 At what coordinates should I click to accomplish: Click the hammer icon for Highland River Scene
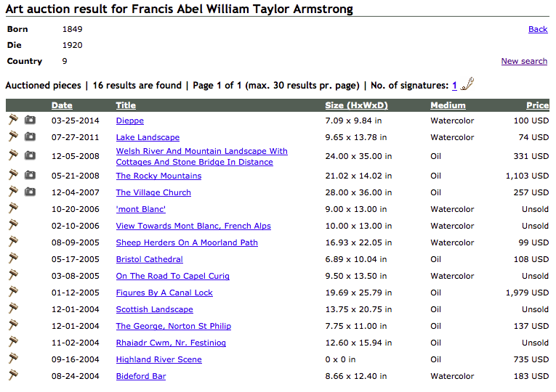click(x=13, y=358)
